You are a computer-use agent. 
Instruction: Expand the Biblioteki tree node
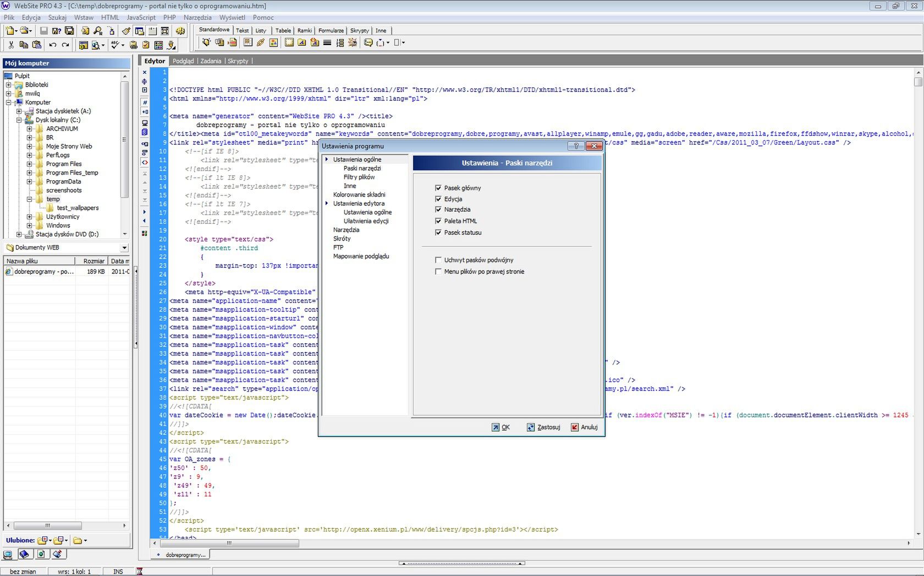[8, 85]
